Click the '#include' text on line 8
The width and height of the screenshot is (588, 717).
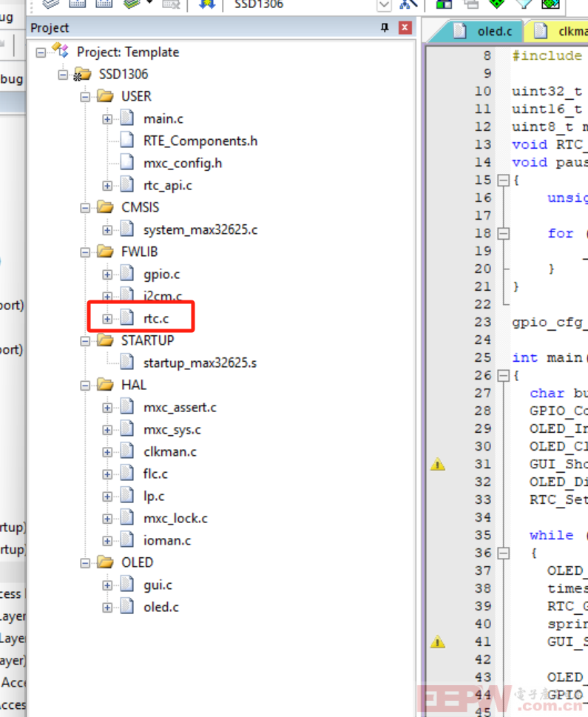pyautogui.click(x=547, y=55)
